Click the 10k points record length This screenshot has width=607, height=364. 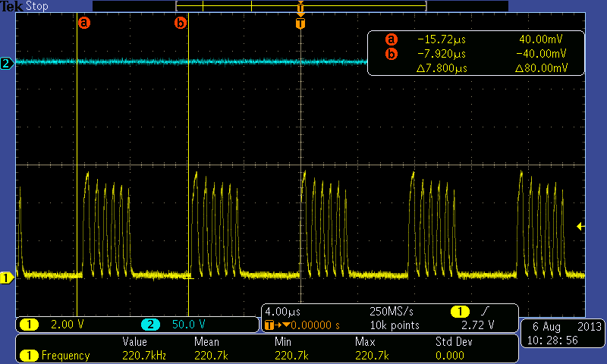(x=395, y=325)
